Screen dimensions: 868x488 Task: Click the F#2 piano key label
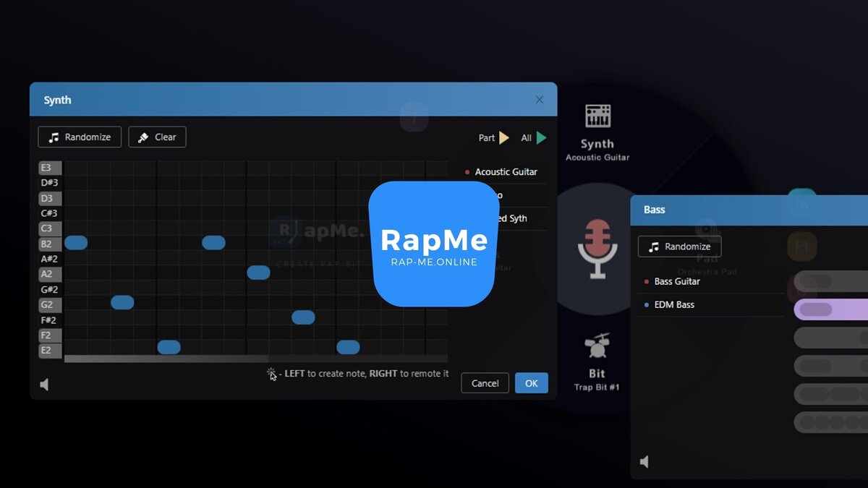[50, 320]
